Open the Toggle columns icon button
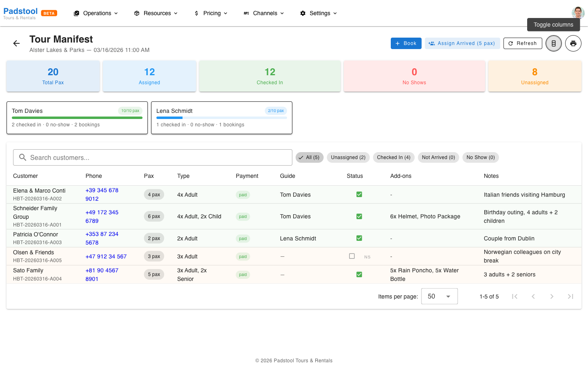Screen dimensions: 588x368 tap(554, 43)
